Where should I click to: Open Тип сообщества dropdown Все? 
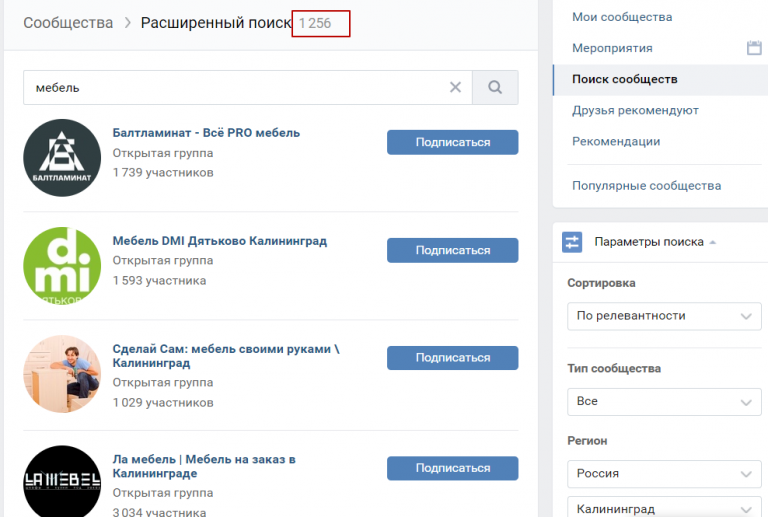coord(664,401)
